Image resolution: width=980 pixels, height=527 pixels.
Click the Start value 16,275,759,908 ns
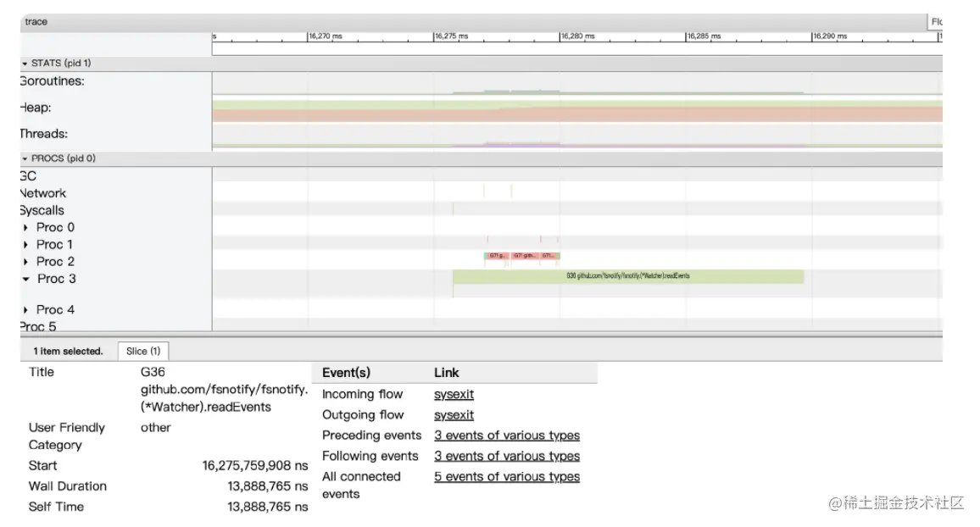[x=255, y=466]
